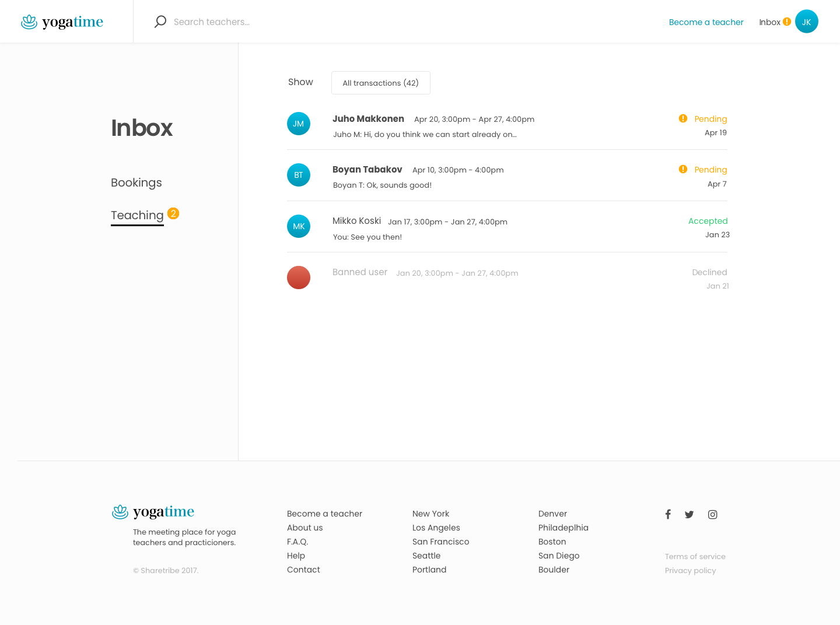
Task: Open the Privacy policy page
Action: (690, 570)
